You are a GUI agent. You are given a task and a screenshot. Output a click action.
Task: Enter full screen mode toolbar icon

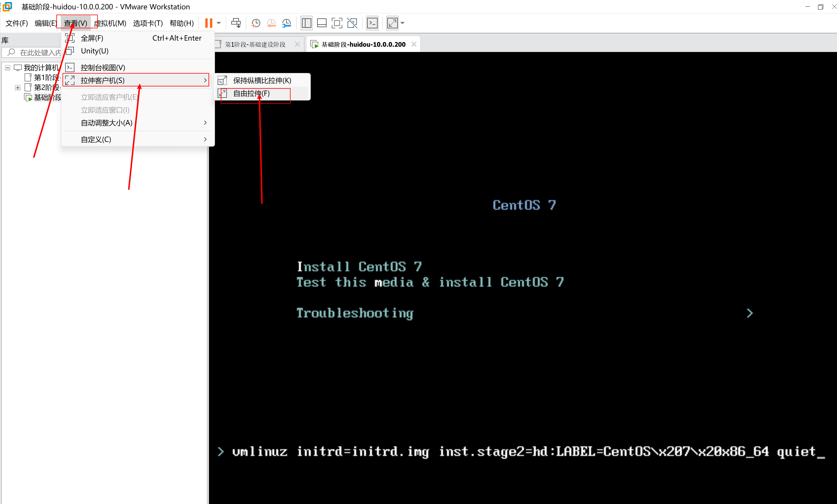[337, 23]
